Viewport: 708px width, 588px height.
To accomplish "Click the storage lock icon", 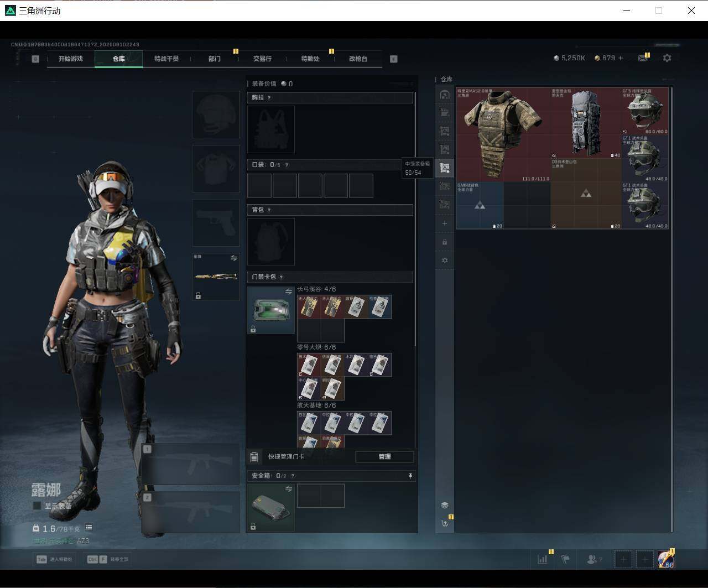I will click(x=445, y=242).
